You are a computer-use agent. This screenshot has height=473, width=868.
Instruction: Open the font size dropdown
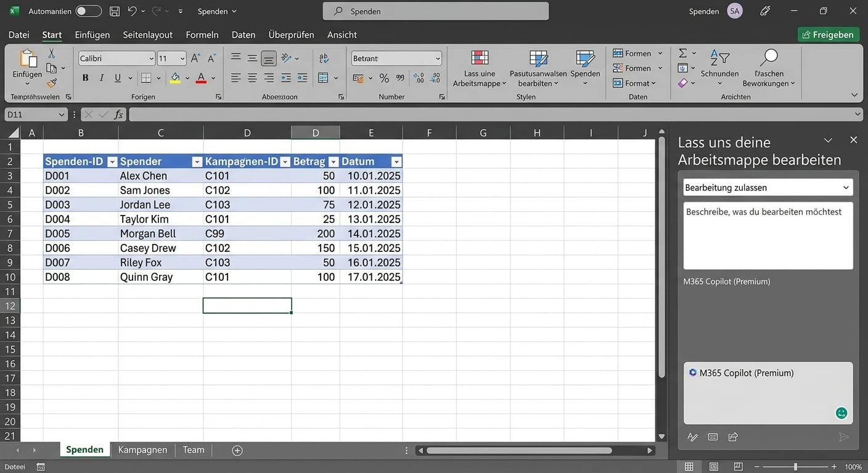pyautogui.click(x=182, y=59)
